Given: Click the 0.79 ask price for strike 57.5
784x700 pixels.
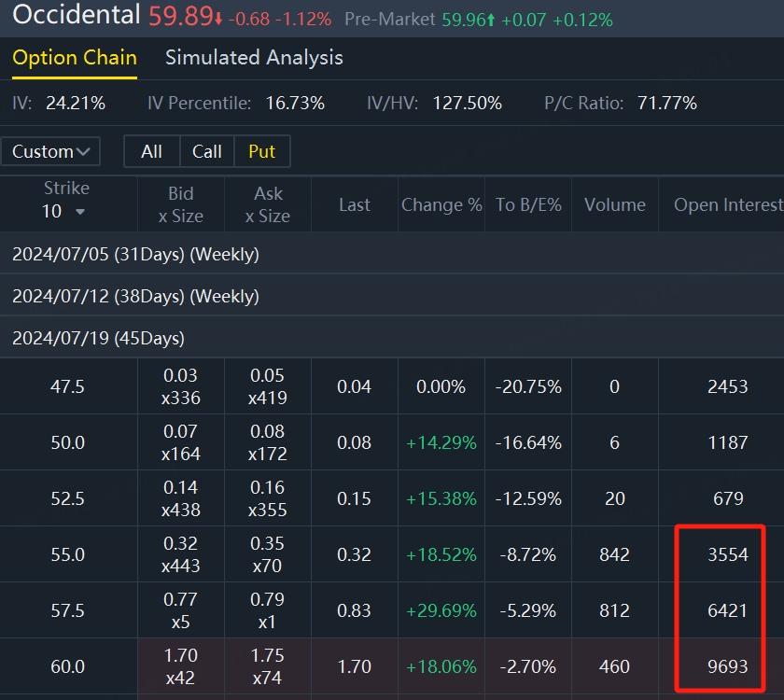Looking at the screenshot, I should [x=268, y=600].
